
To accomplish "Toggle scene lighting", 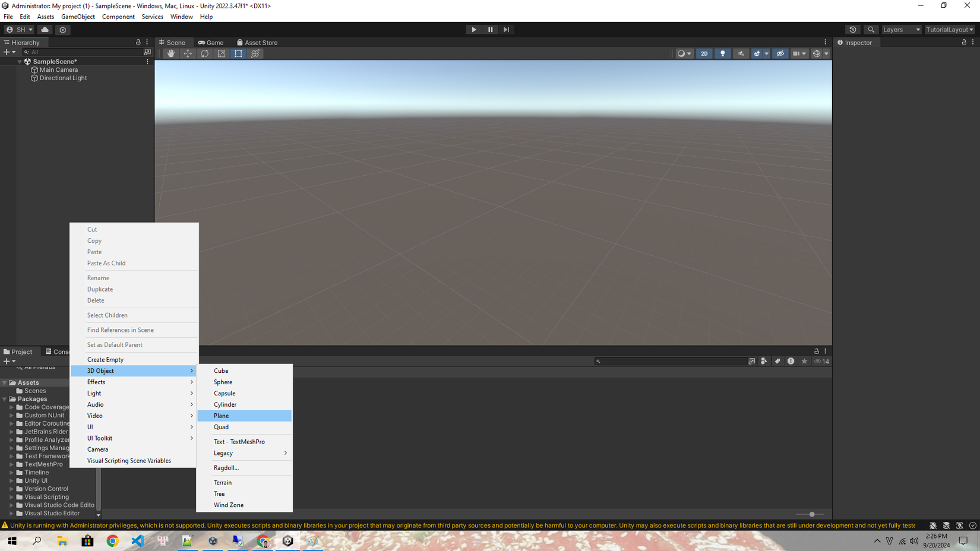I will click(723, 53).
